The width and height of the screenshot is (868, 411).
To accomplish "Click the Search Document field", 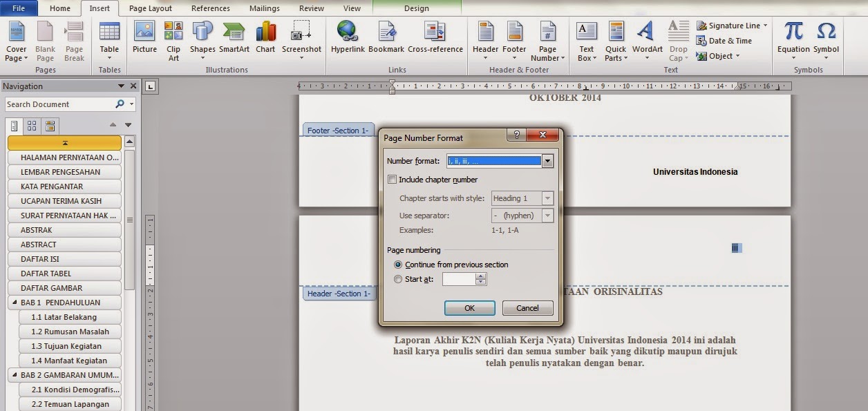I will point(59,104).
